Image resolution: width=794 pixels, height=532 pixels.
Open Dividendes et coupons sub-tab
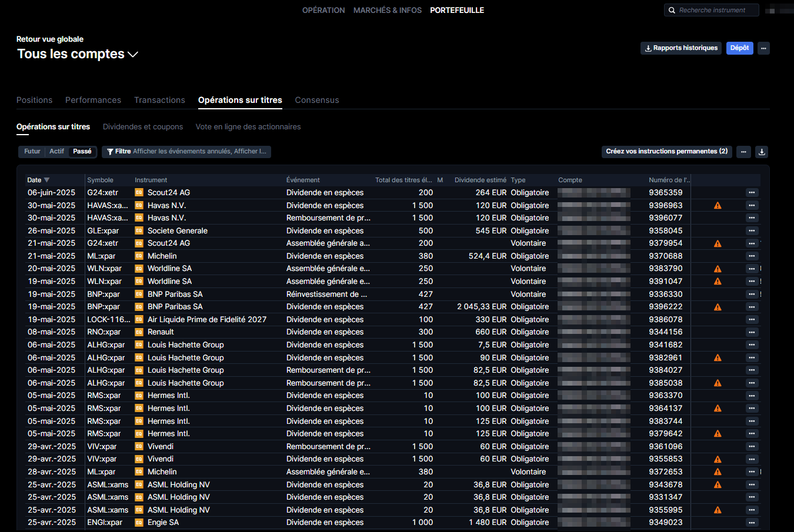143,127
